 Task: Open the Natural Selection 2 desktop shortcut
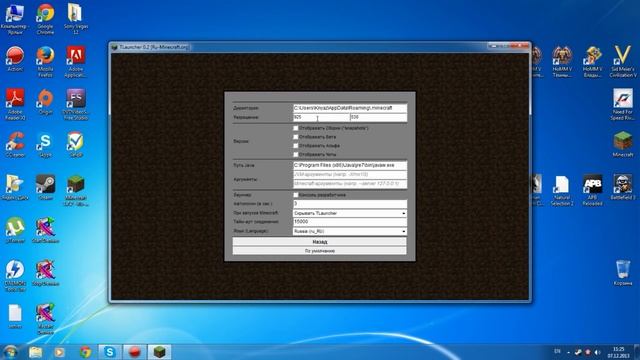(x=562, y=190)
